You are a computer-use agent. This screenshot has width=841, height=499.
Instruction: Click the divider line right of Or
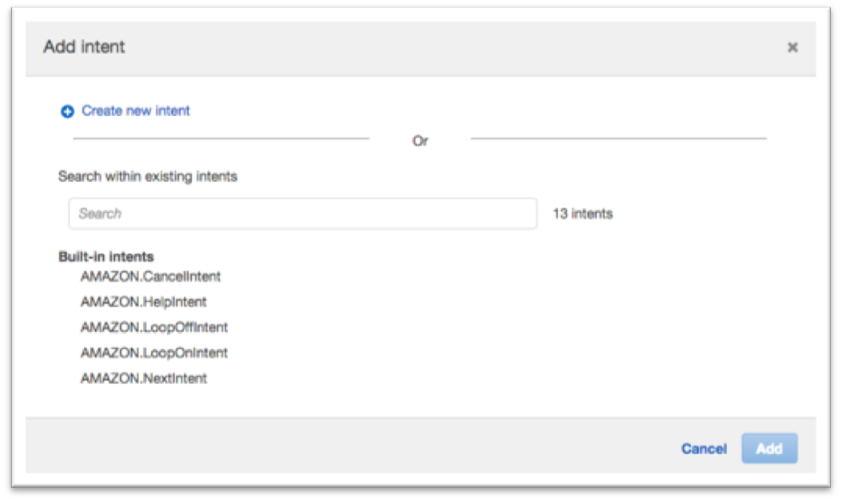(x=619, y=138)
